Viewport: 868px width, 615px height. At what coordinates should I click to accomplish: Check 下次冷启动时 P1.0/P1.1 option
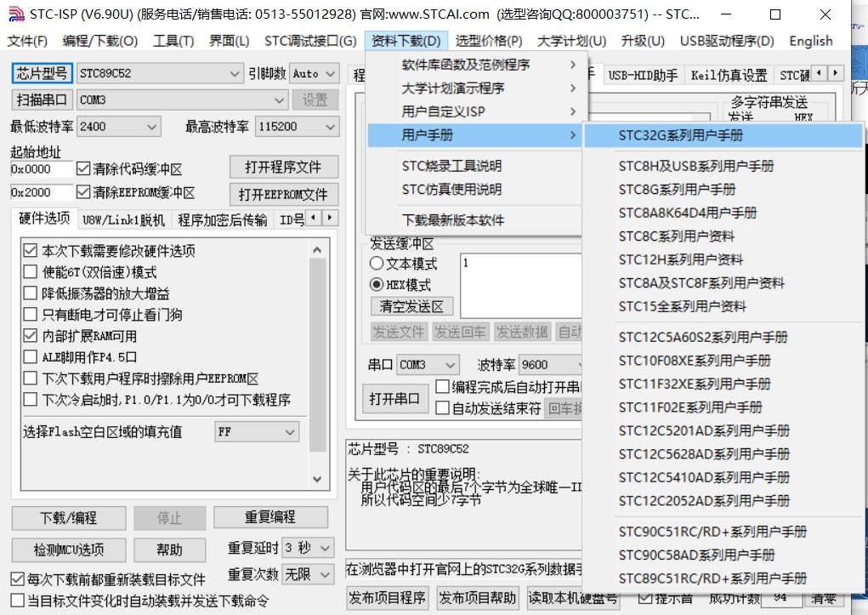(x=30, y=400)
